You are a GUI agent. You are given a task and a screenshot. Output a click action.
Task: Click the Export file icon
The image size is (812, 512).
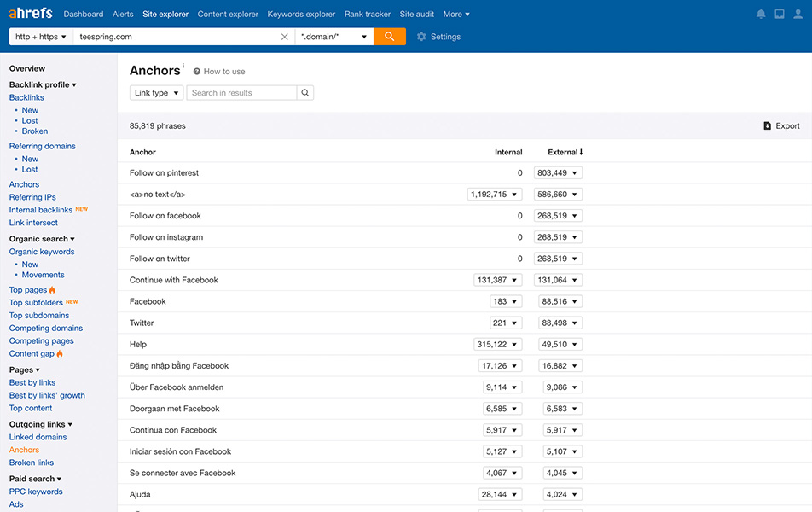point(767,126)
